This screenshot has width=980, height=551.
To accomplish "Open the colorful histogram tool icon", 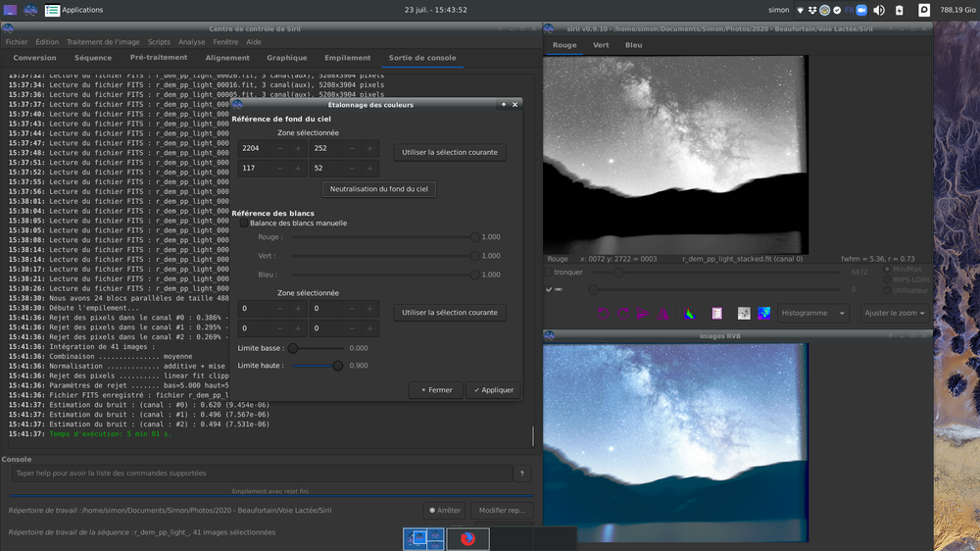I will [x=689, y=314].
